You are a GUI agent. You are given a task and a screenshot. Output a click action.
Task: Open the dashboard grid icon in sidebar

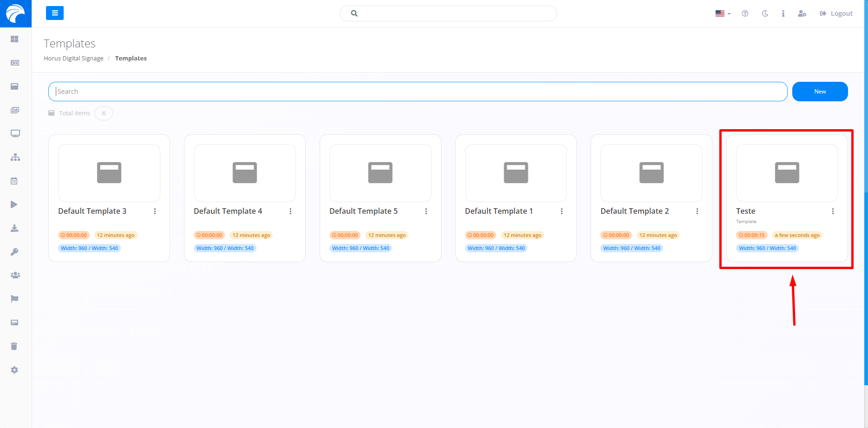[x=15, y=40]
